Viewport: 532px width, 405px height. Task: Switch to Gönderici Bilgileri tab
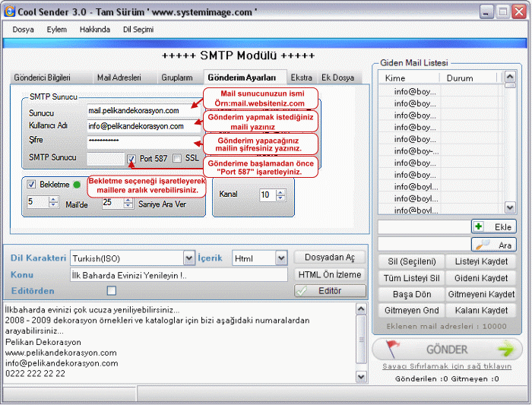tap(50, 78)
